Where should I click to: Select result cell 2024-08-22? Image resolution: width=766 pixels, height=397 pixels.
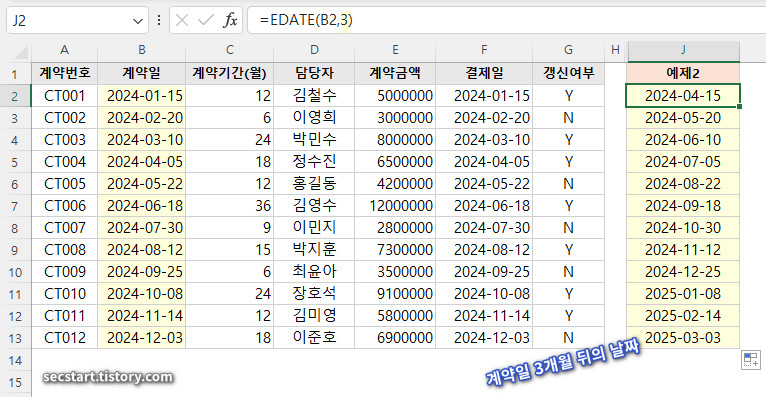coord(683,183)
